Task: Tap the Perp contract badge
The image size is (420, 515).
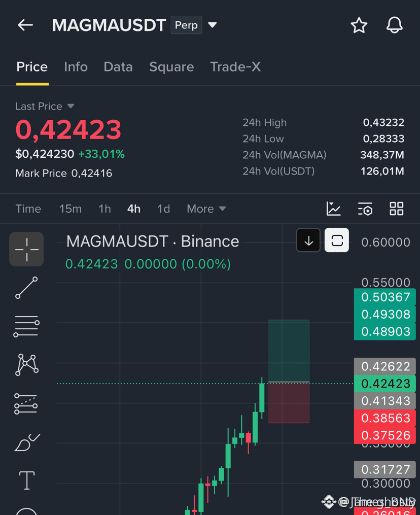Action: tap(186, 25)
